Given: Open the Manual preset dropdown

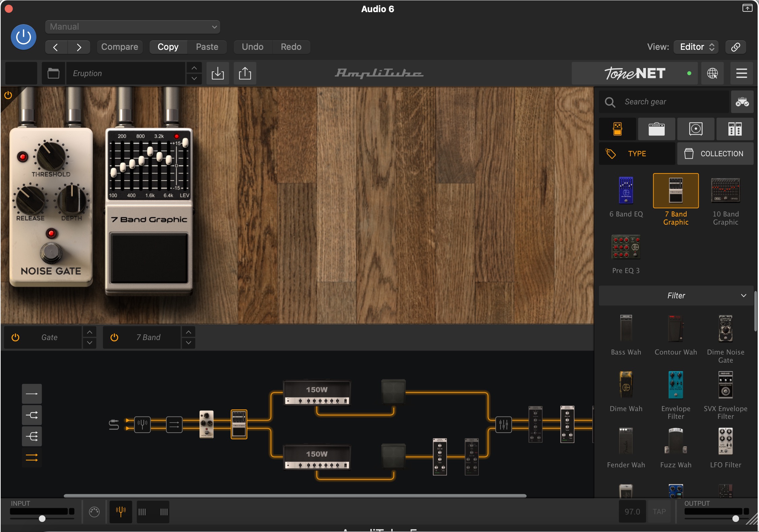Looking at the screenshot, I should (x=132, y=27).
